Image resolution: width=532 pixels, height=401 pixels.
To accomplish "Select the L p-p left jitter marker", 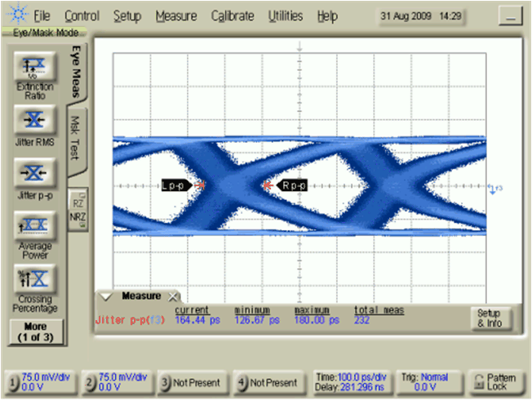I will 176,185.
